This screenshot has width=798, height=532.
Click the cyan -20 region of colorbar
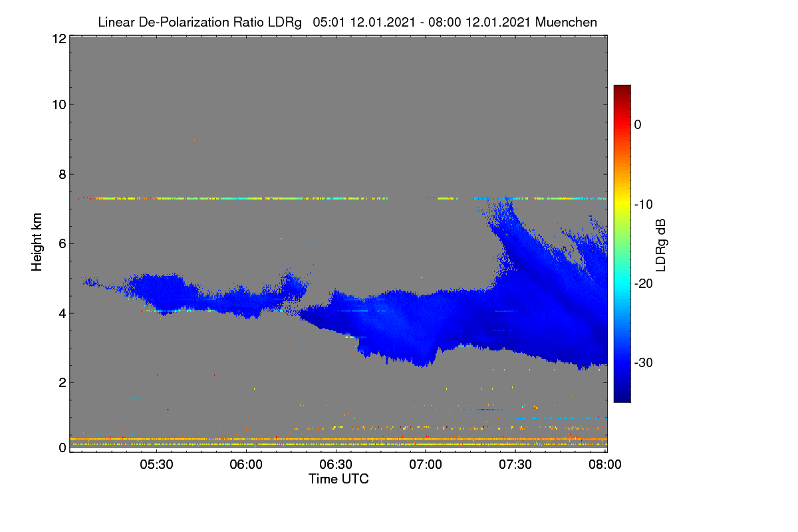622,283
